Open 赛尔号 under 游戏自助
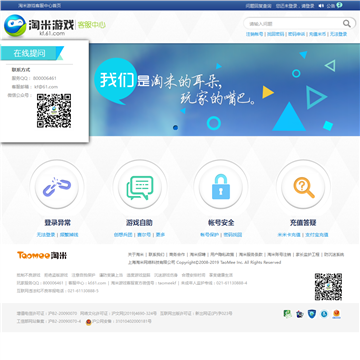This screenshot has height=360, width=360. click(x=144, y=235)
